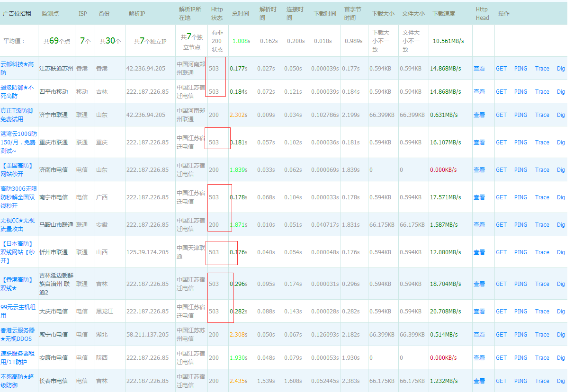
Task: View the Http Head for 济宁市联通
Action: coord(479,115)
